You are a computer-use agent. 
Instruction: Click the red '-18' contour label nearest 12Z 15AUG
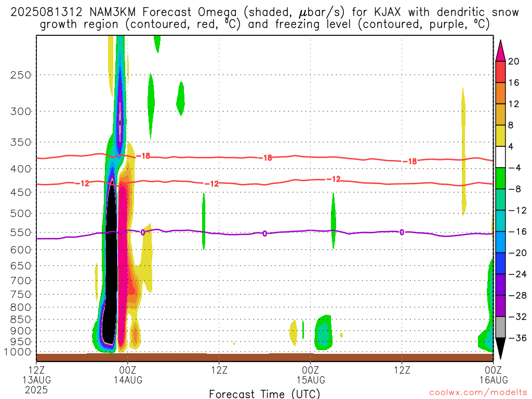(x=410, y=161)
